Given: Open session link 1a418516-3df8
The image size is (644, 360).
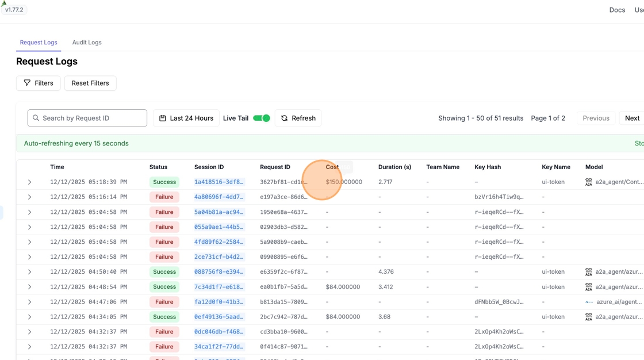Looking at the screenshot, I should click(x=219, y=182).
